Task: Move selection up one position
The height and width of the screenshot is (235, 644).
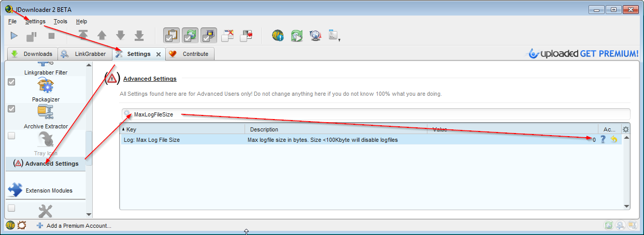Action: (102, 35)
